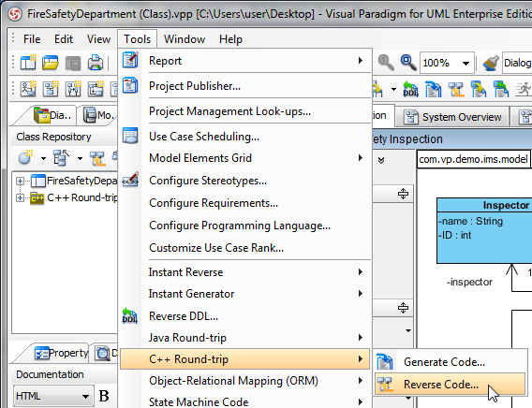
Task: Switch to the Mo. model tab
Action: pos(97,115)
